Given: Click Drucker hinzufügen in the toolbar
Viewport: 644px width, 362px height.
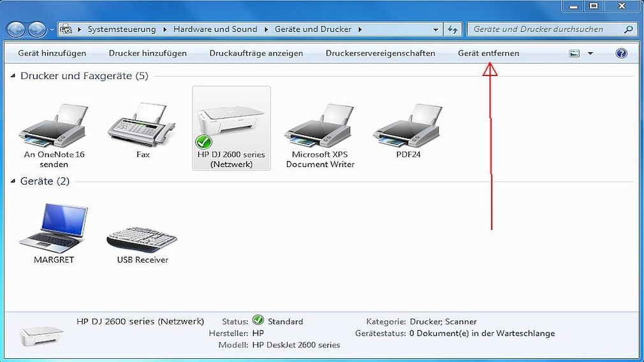Looking at the screenshot, I should (x=148, y=54).
